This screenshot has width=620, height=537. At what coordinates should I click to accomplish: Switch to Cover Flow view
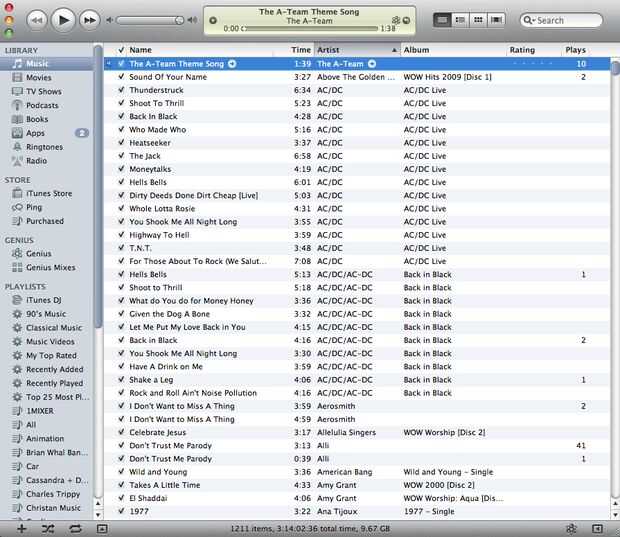[x=496, y=20]
